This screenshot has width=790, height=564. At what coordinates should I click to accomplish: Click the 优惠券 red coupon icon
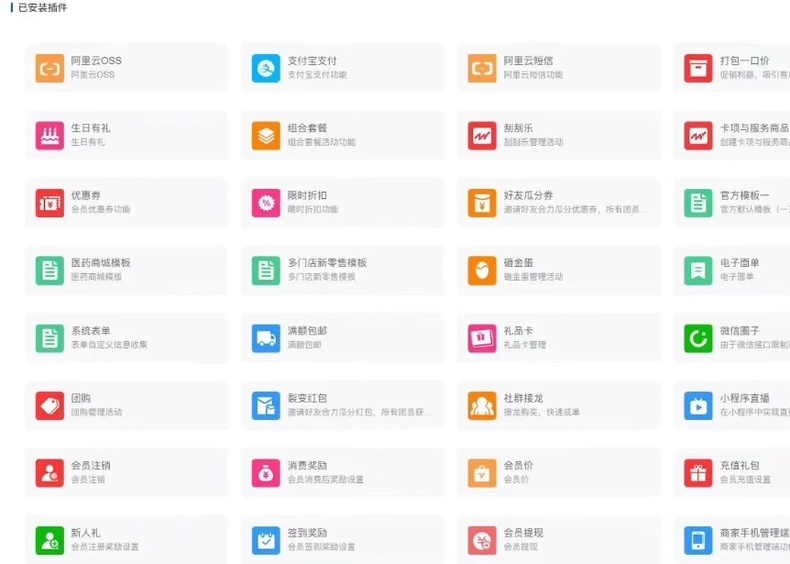[x=50, y=203]
